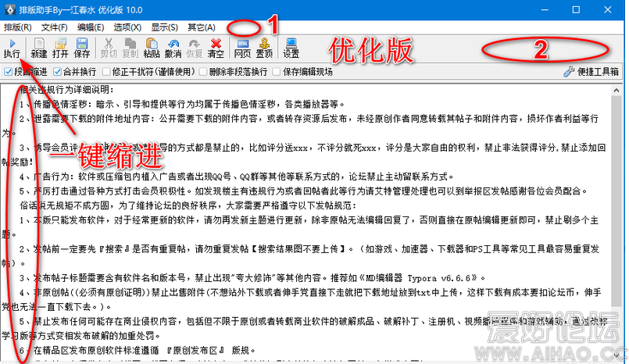Click the 设置 (Settings) toolbar icon
629x364 pixels.
(x=291, y=48)
